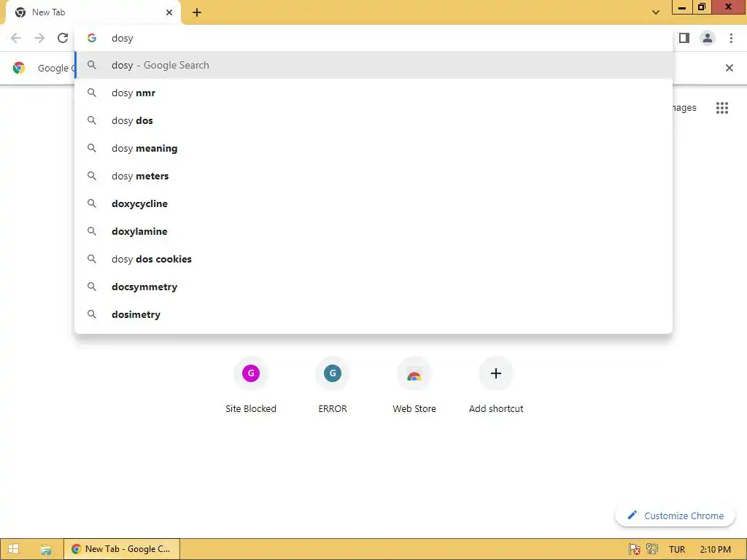
Task: Click the search icon beside 'dosy nmr'
Action: click(92, 93)
